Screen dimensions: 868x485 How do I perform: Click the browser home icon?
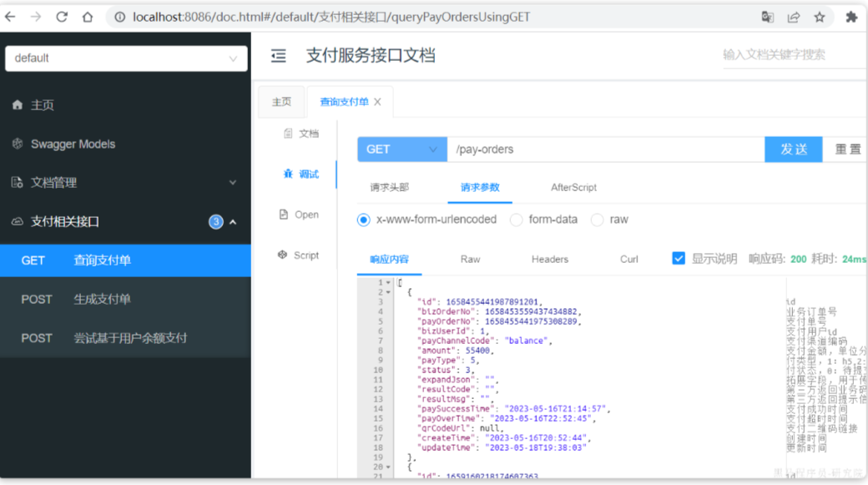click(88, 17)
